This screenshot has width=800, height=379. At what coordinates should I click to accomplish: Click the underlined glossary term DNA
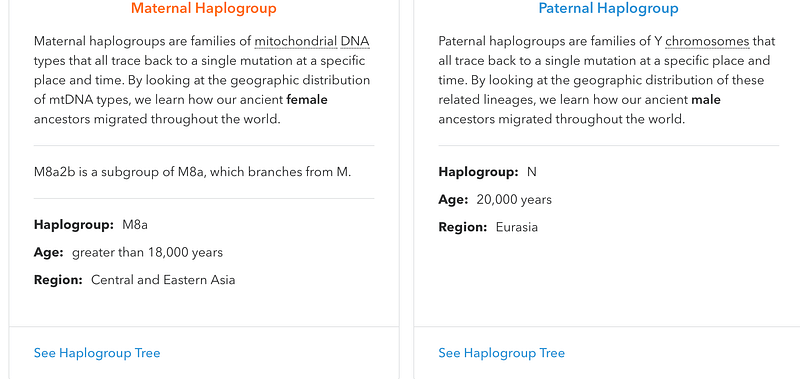point(355,41)
